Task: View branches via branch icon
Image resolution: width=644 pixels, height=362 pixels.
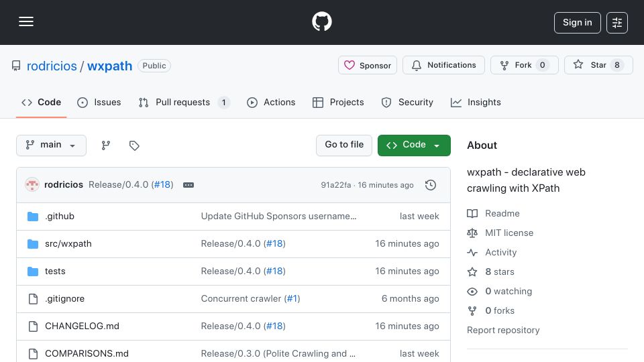Action: tap(106, 145)
